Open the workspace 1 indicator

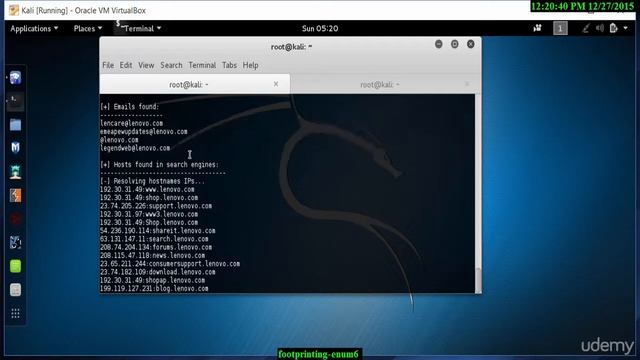click(560, 28)
